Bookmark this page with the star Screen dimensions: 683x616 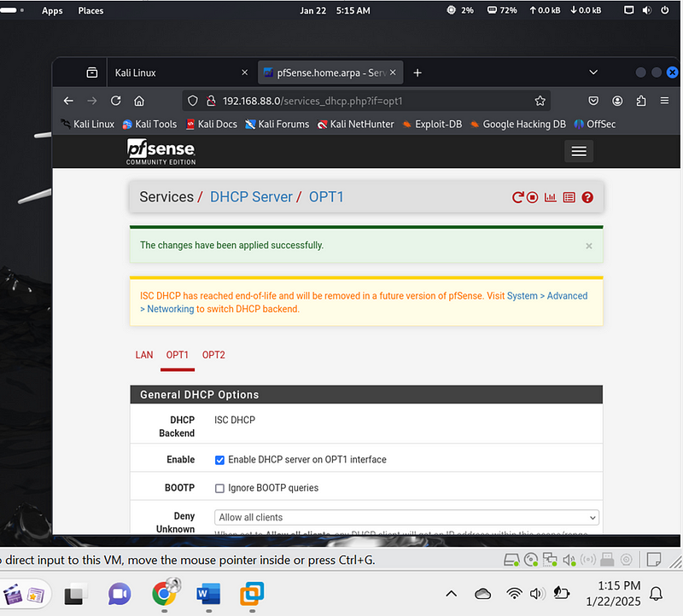540,101
